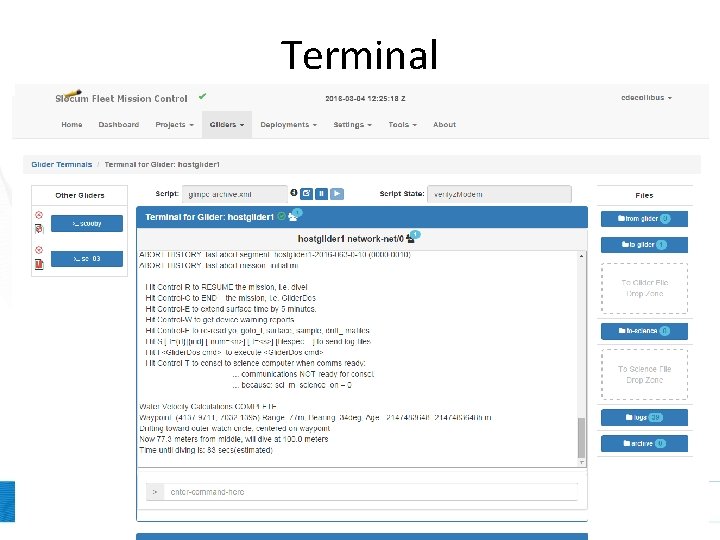Screen dimensions: 720x540
Task: Expand the Projects dropdown menu
Action: click(174, 124)
